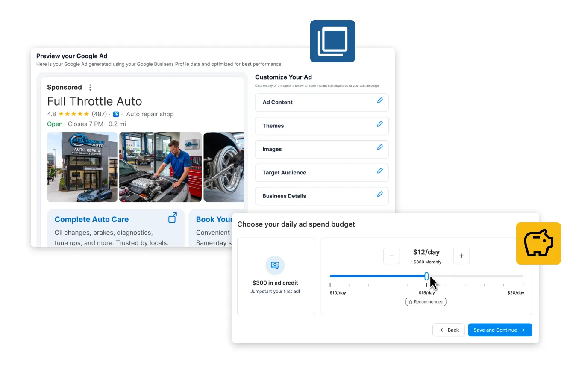Click the external link icon on Complete Auto Care
The width and height of the screenshot is (570, 392).
[x=173, y=218]
